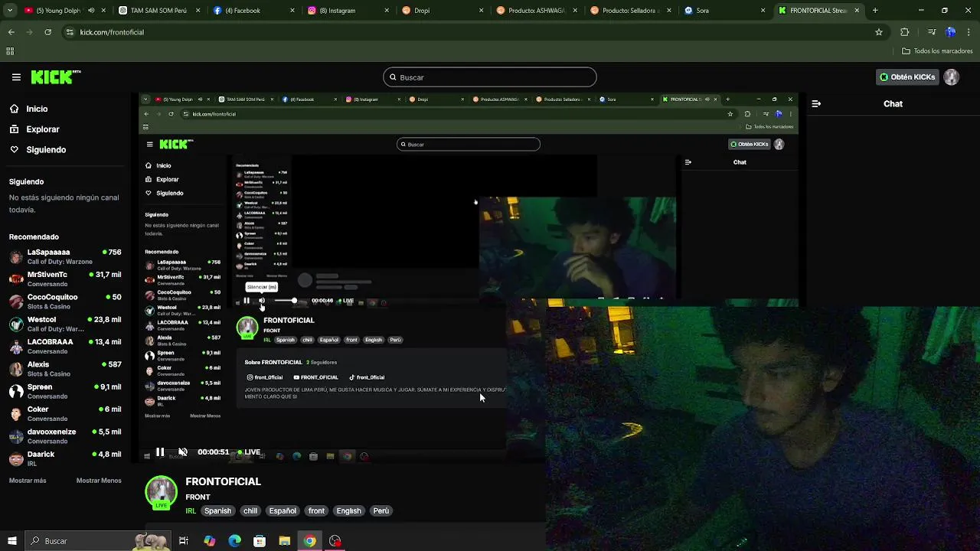
Task: Open File Explorer from the taskbar
Action: tap(284, 541)
